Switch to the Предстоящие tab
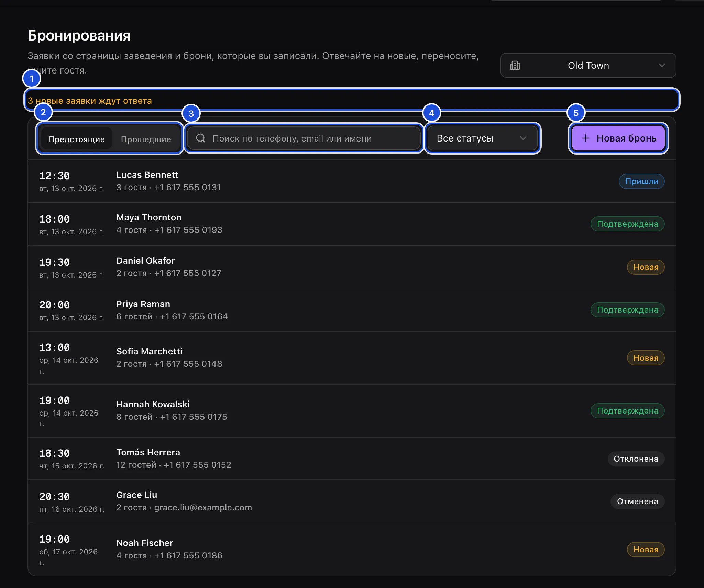This screenshot has width=704, height=588. coord(76,139)
